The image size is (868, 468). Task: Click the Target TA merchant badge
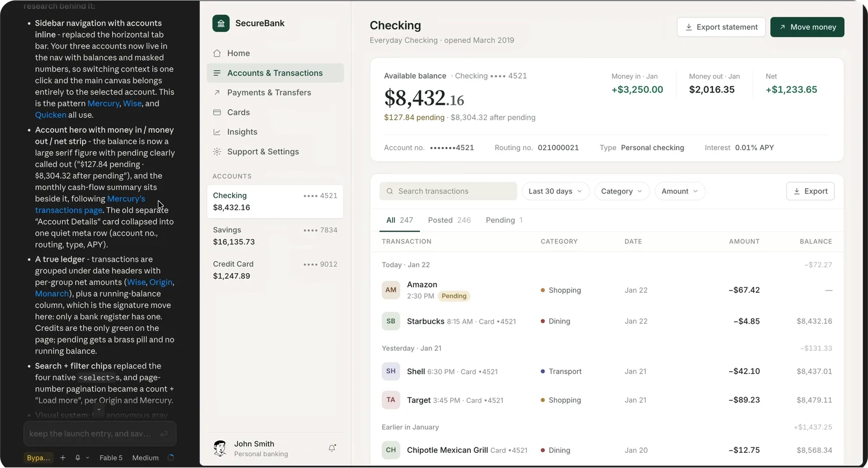coord(391,400)
